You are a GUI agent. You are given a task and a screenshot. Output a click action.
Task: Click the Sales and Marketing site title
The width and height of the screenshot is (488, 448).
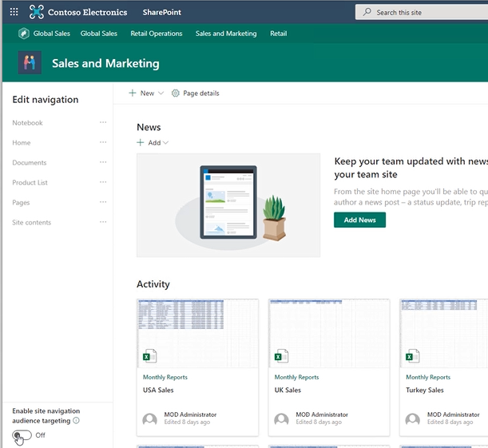105,63
